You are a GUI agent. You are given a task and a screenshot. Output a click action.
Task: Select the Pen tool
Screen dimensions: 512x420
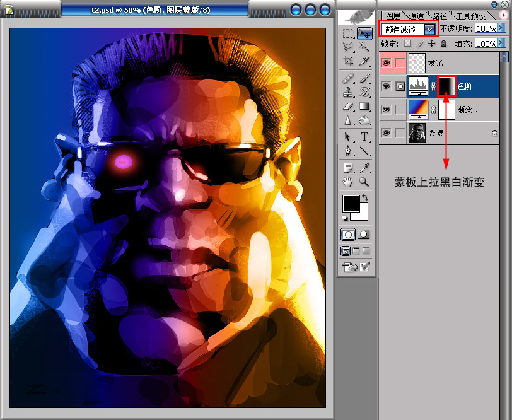click(x=348, y=151)
